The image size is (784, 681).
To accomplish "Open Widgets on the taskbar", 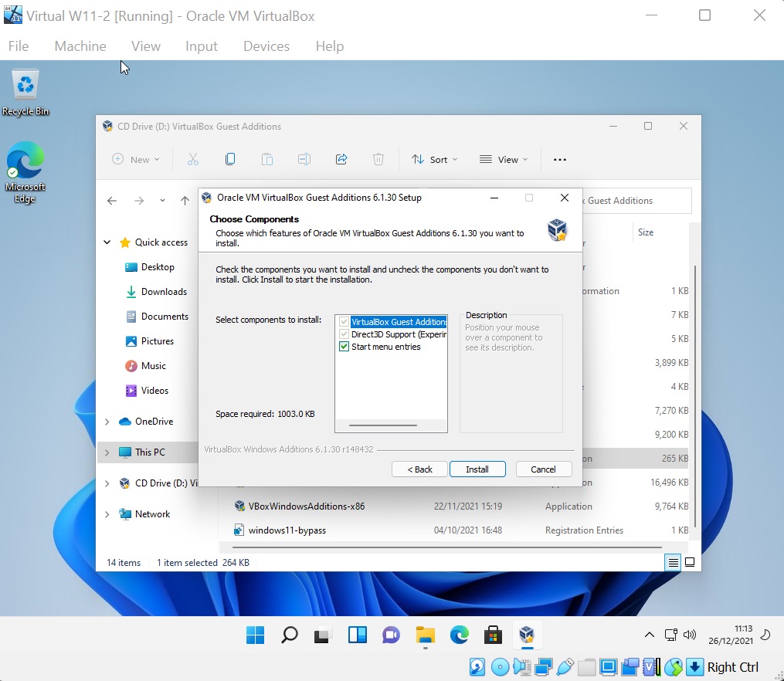I will point(358,635).
